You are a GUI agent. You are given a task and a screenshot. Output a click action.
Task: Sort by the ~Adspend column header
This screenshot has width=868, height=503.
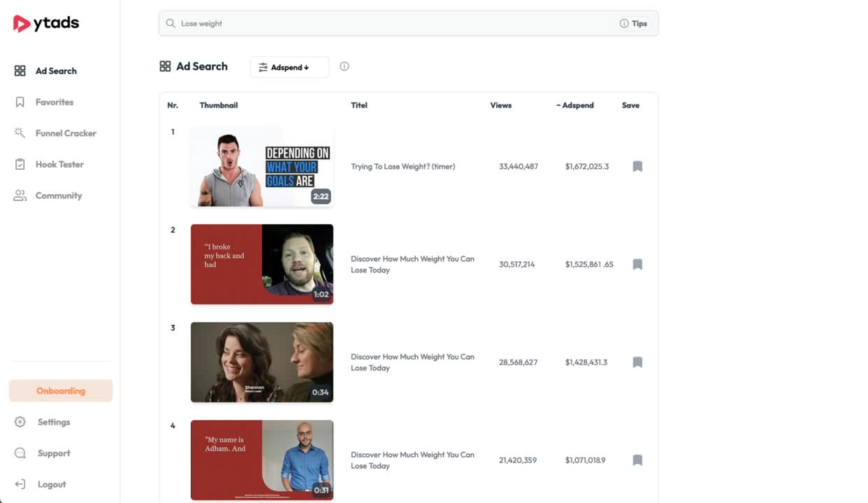pyautogui.click(x=574, y=105)
